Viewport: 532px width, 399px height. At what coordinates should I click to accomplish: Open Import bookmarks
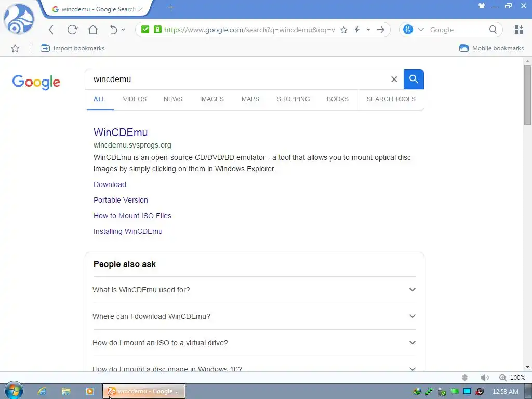point(72,48)
